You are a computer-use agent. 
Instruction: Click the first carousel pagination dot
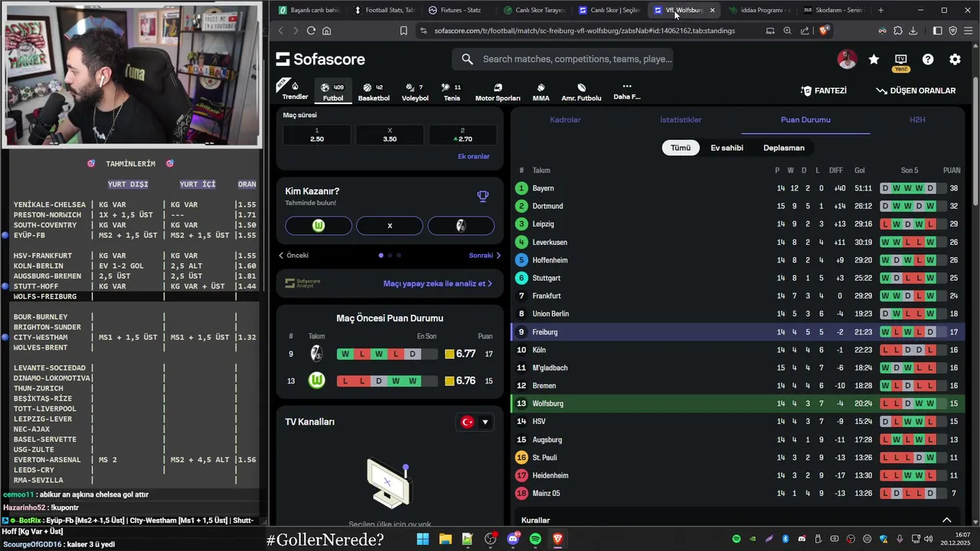pos(381,256)
